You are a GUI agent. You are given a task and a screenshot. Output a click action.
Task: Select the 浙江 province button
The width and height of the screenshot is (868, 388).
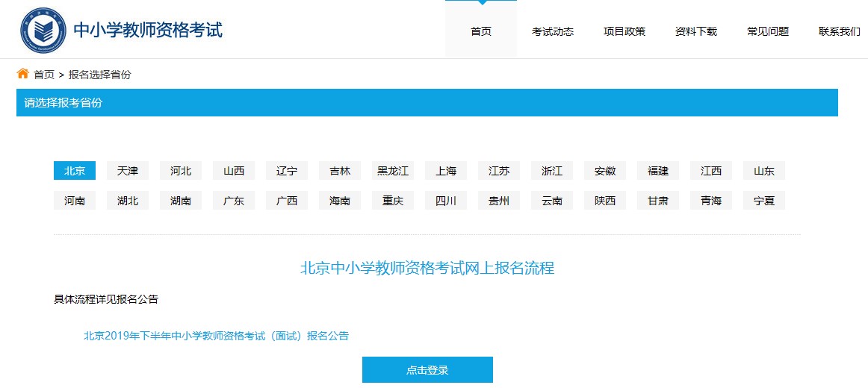pos(552,171)
